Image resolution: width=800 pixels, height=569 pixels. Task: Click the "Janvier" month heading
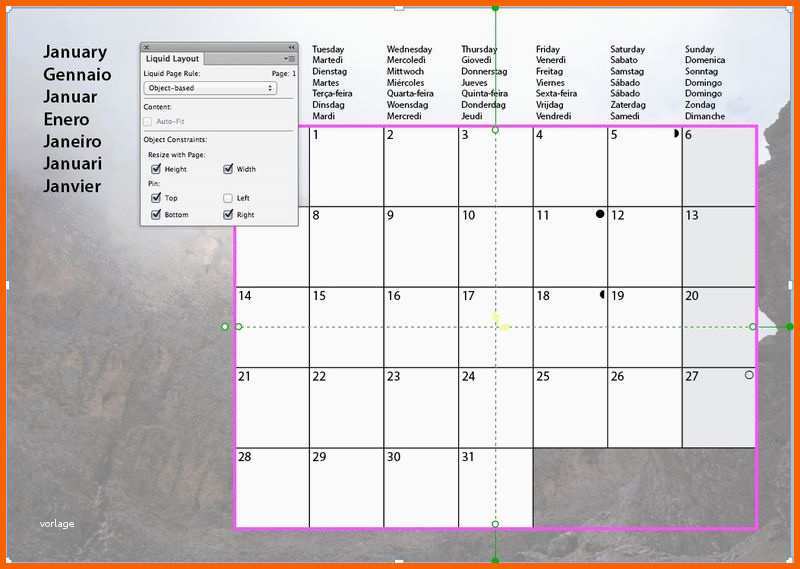click(x=72, y=186)
